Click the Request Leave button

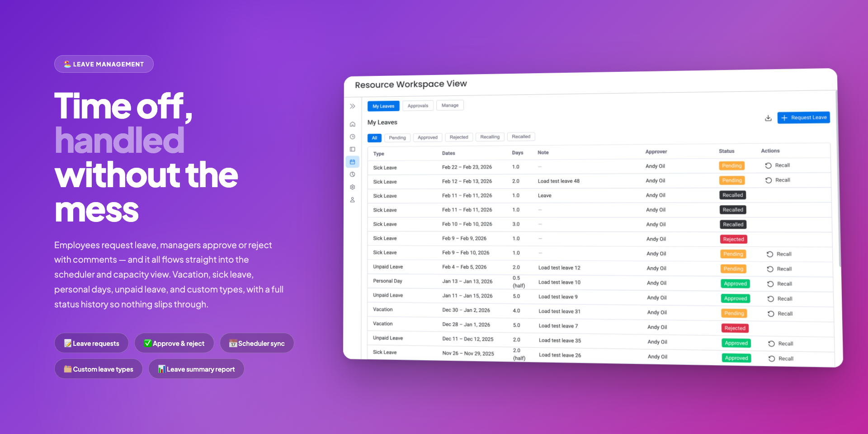pyautogui.click(x=803, y=117)
